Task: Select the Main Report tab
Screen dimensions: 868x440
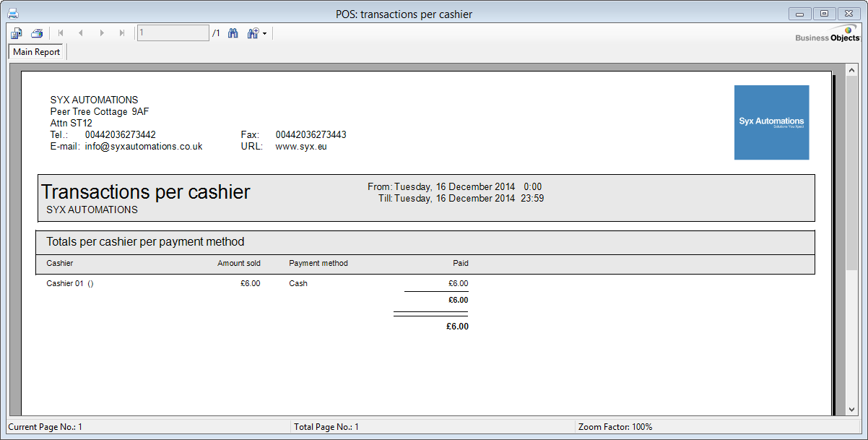Action: [37, 52]
